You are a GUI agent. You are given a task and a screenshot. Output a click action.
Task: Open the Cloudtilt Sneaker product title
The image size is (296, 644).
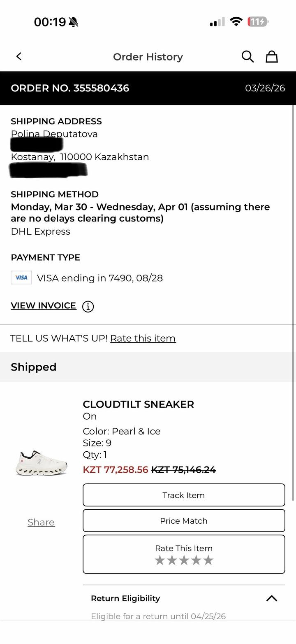[138, 404]
